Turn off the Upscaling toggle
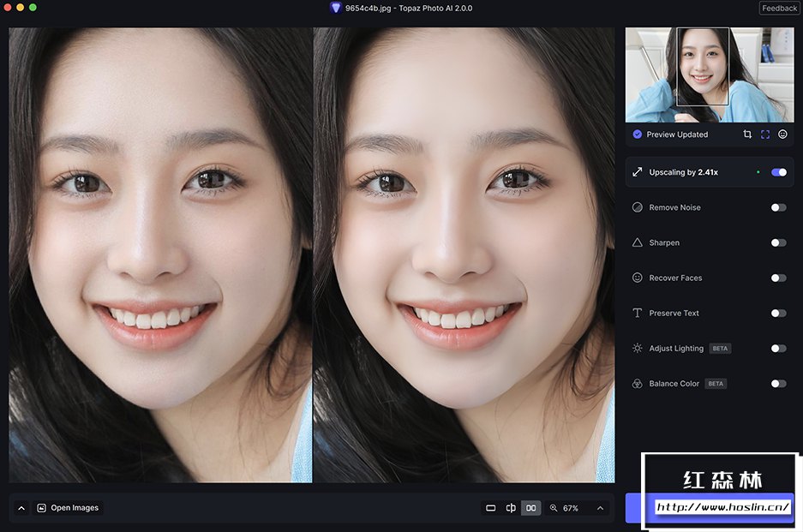 (779, 172)
